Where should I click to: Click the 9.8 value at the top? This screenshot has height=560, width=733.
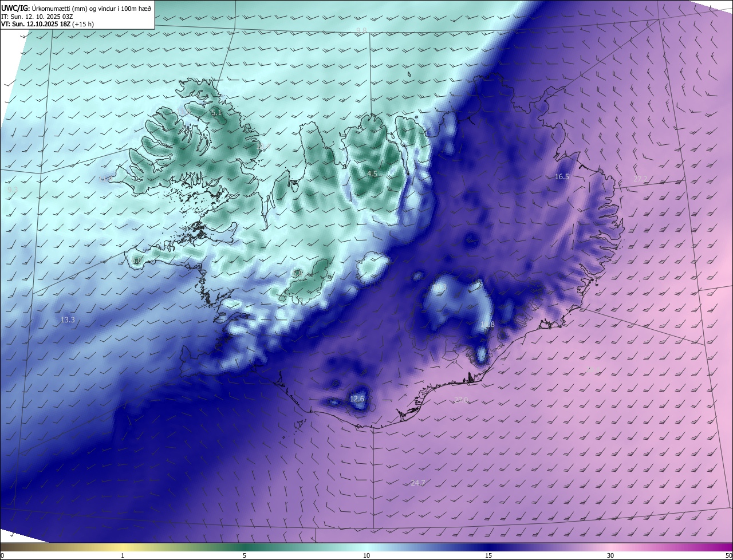[x=361, y=30]
